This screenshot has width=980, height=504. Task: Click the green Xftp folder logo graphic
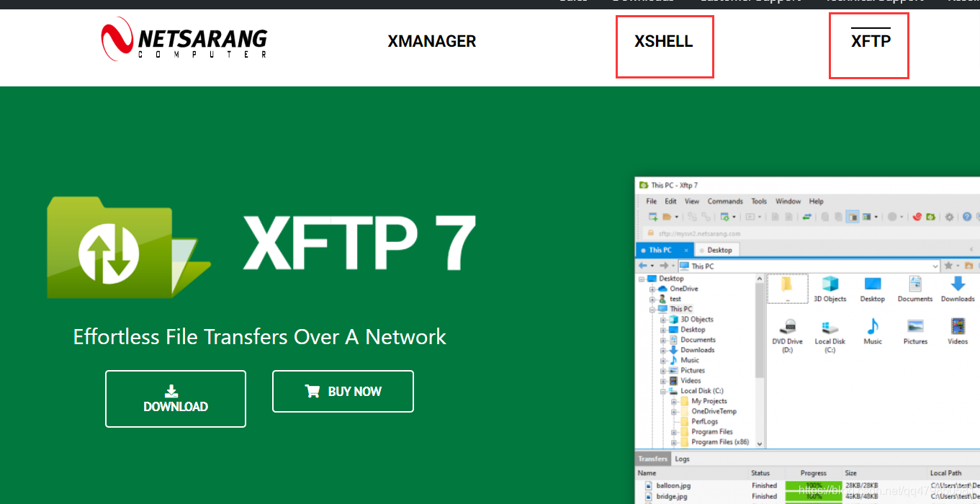click(x=128, y=247)
